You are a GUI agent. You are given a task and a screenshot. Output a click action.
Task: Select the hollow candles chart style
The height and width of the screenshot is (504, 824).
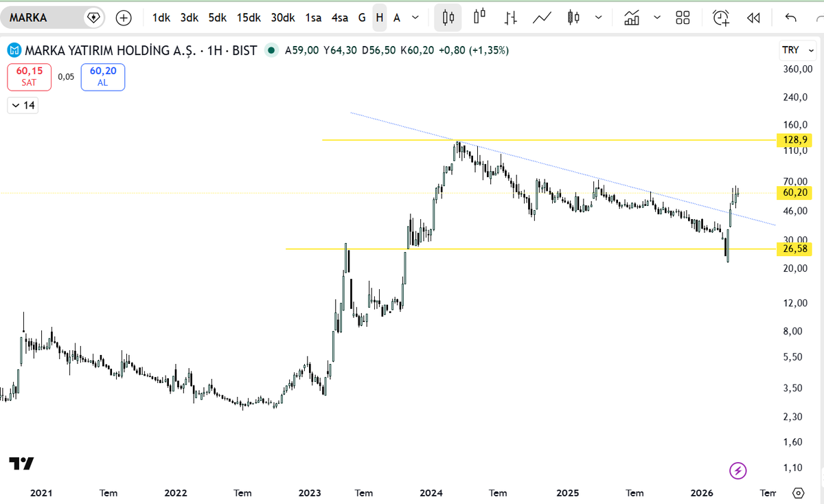click(479, 18)
